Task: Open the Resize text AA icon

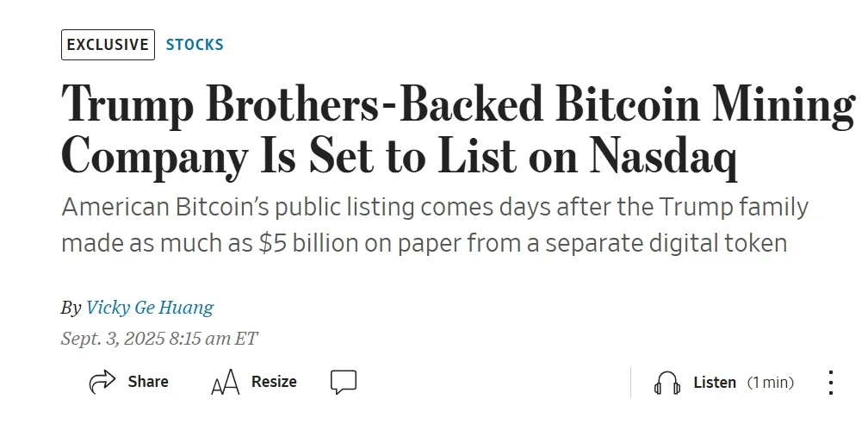Action: pyautogui.click(x=226, y=383)
